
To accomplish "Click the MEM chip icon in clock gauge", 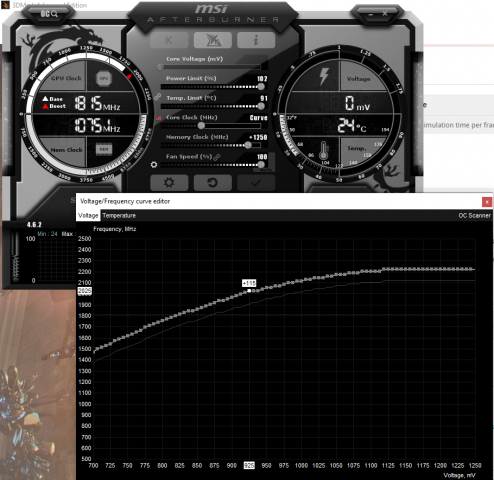I will 104,149.
